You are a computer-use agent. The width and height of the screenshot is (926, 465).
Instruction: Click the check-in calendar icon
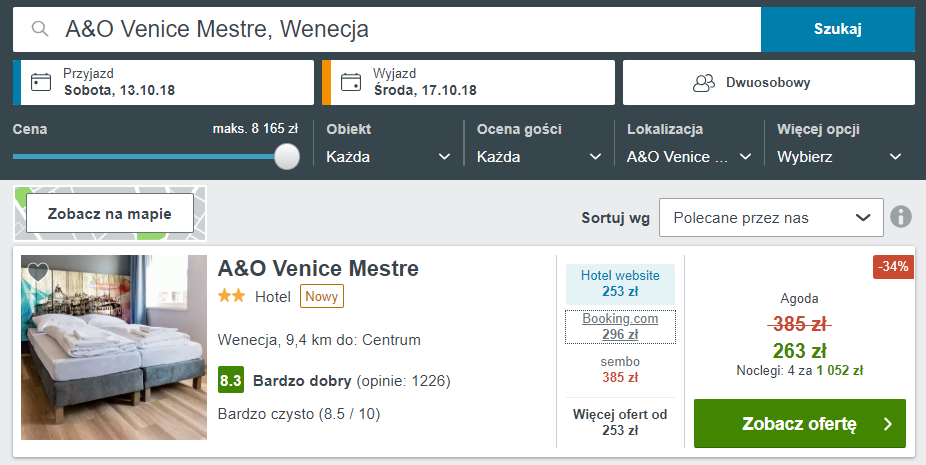41,82
